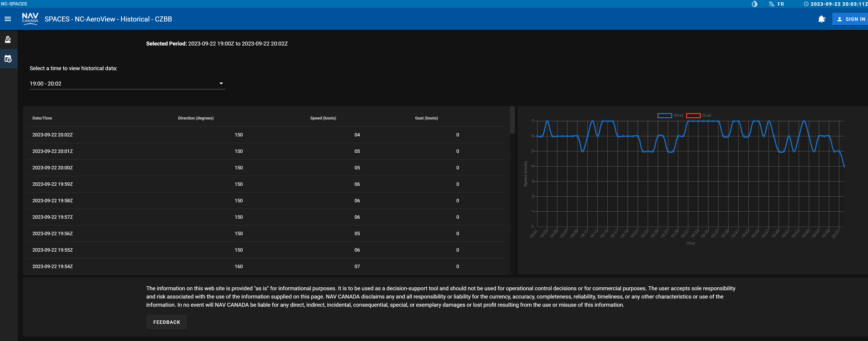868x341 pixels.
Task: Click the UTC clock timestamp in top bar
Action: click(839, 4)
